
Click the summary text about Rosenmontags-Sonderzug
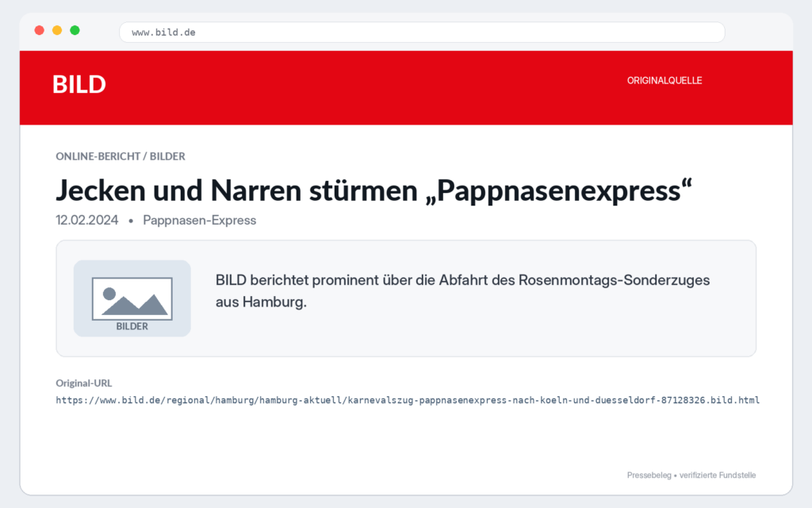[x=462, y=291]
